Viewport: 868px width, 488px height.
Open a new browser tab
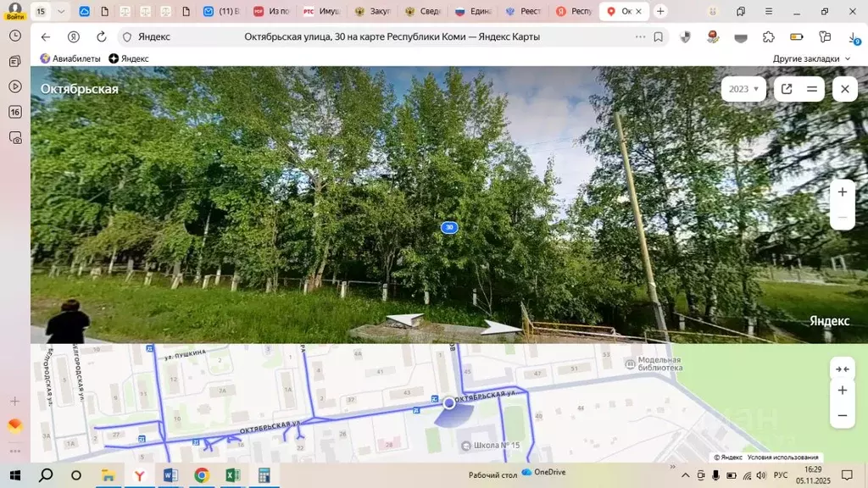[x=660, y=11]
